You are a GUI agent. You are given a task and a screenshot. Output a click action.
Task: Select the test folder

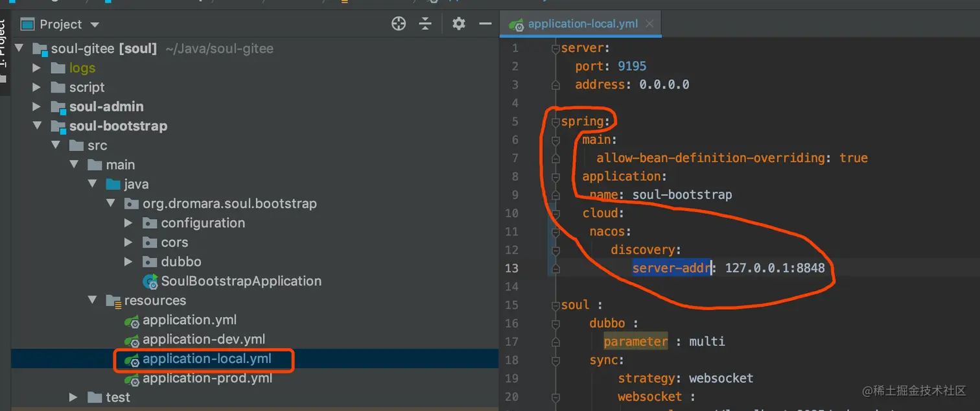pos(118,397)
